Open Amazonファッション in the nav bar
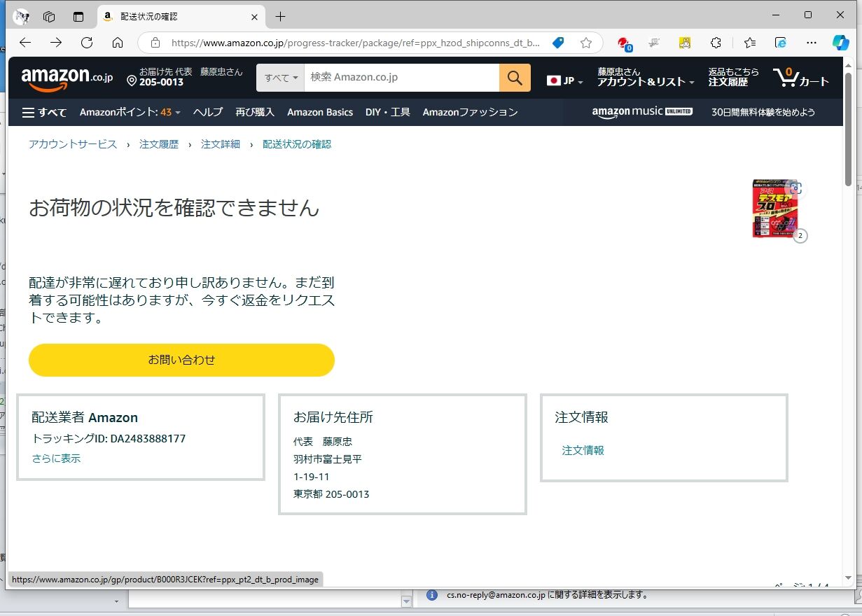This screenshot has height=616, width=862. tap(471, 112)
